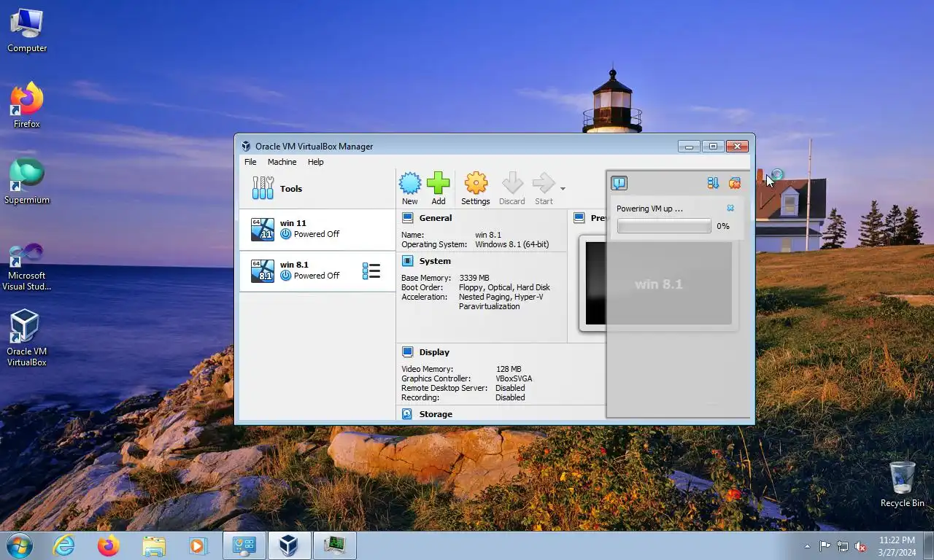
Task: Select the win 8.1 virtual machine
Action: pyautogui.click(x=317, y=271)
